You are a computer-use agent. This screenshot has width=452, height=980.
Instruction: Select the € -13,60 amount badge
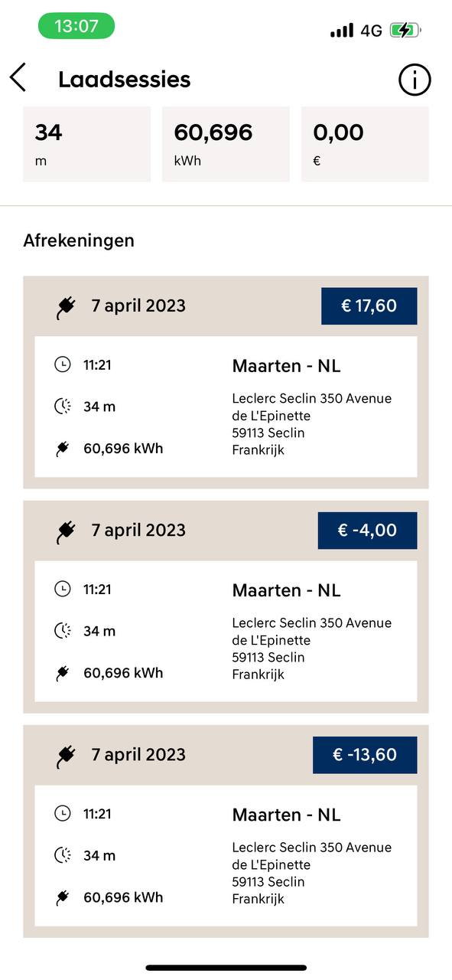pyautogui.click(x=365, y=755)
